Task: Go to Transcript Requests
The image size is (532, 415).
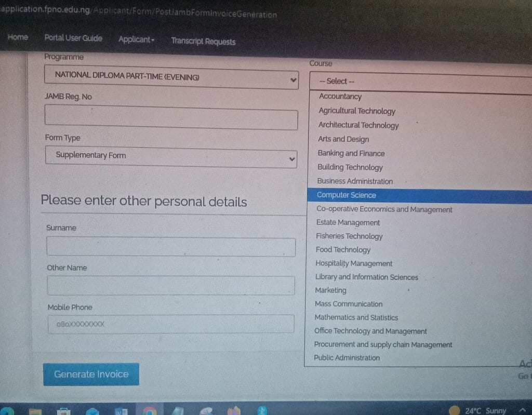Action: coord(203,42)
